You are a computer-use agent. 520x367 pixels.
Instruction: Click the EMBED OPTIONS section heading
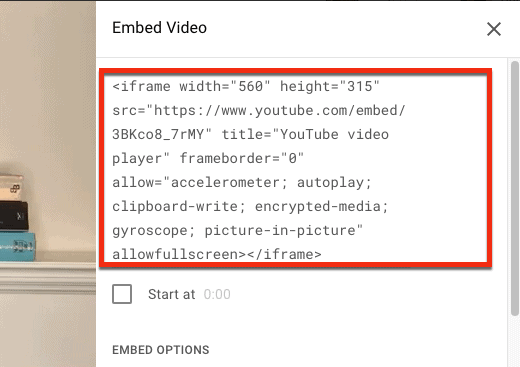tap(161, 350)
